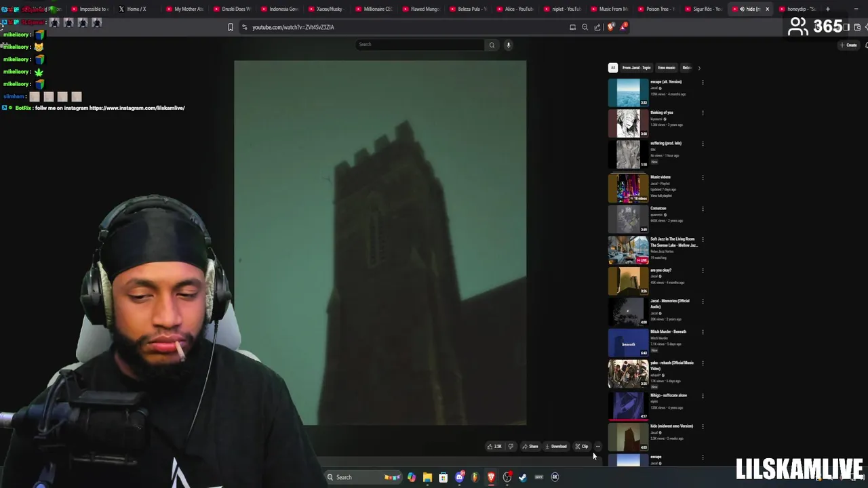Viewport: 868px width, 488px height.
Task: Click the Instagram link in BotRix message
Action: [137, 108]
